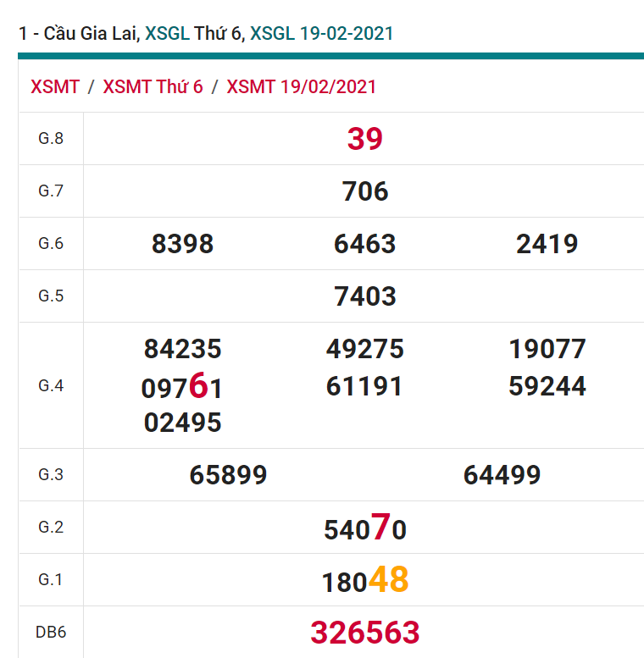The image size is (644, 658).
Task: Click G.3 number 64499
Action: pos(502,474)
